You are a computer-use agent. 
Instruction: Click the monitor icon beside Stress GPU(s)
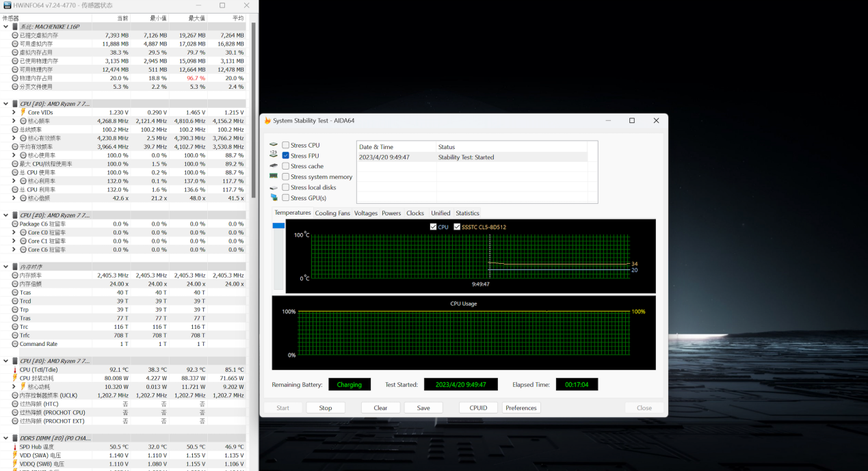(274, 198)
